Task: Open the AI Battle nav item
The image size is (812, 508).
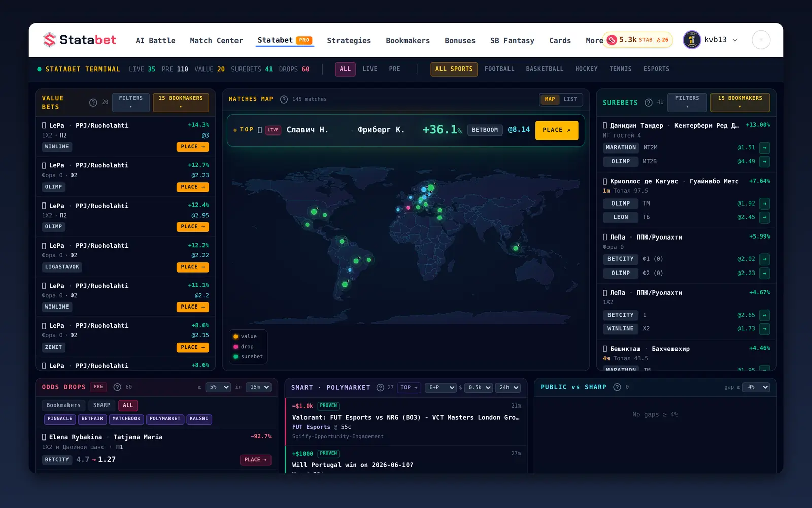Action: point(155,41)
